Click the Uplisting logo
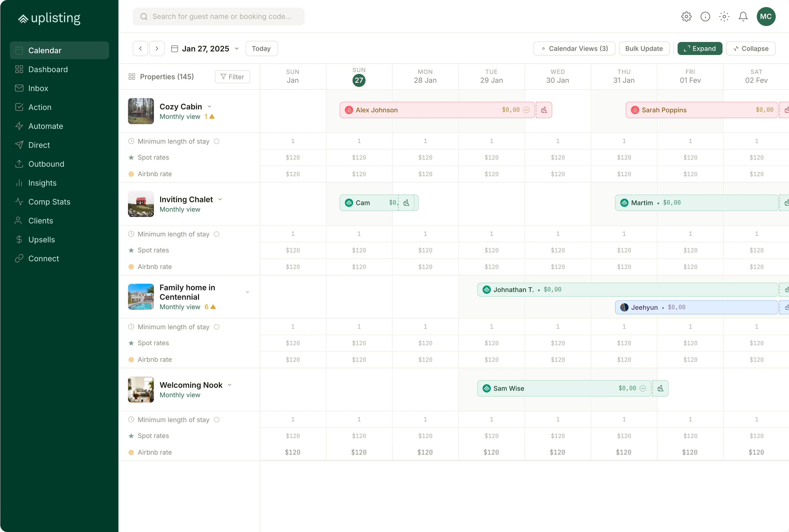Screen dimensions: 789x532 tap(49, 18)
